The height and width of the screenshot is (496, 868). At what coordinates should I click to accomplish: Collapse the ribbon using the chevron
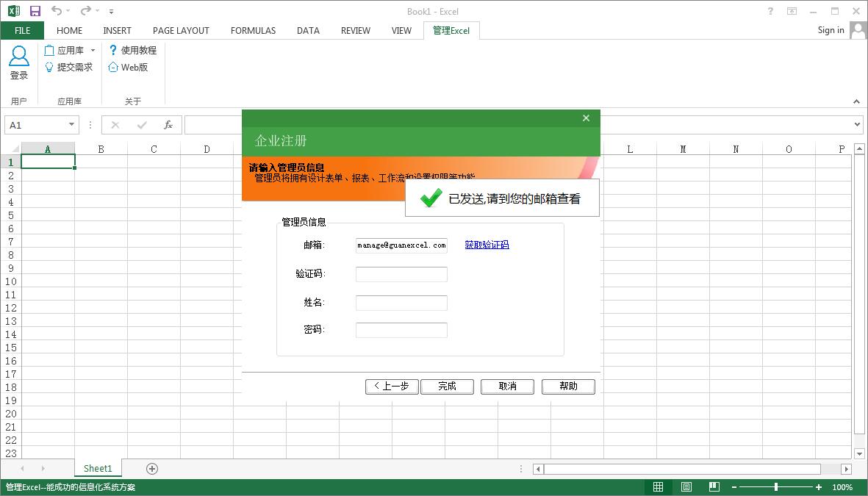click(856, 101)
